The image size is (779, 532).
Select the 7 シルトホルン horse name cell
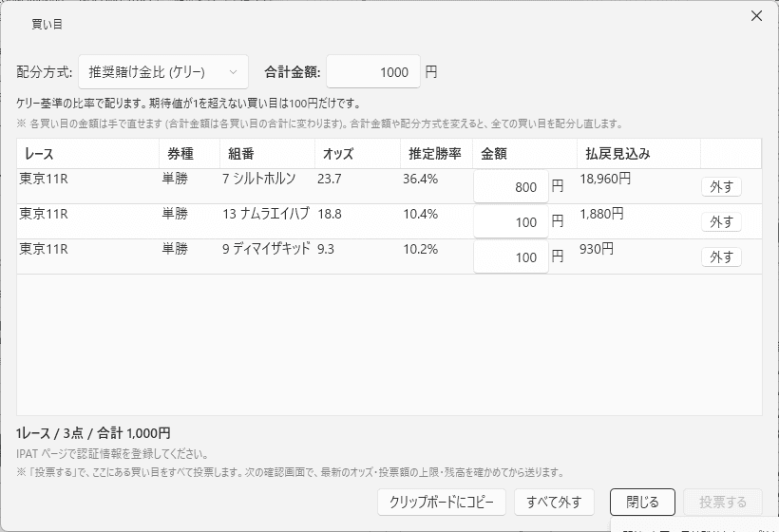(x=258, y=179)
